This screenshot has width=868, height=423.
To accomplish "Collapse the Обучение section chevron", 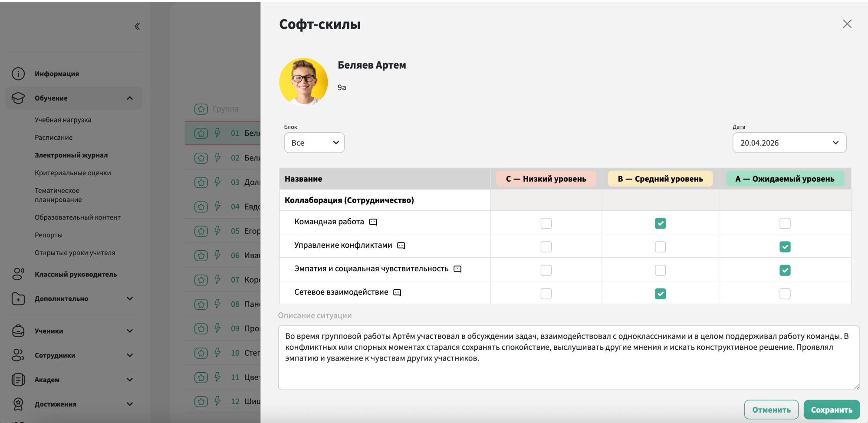I will [130, 98].
